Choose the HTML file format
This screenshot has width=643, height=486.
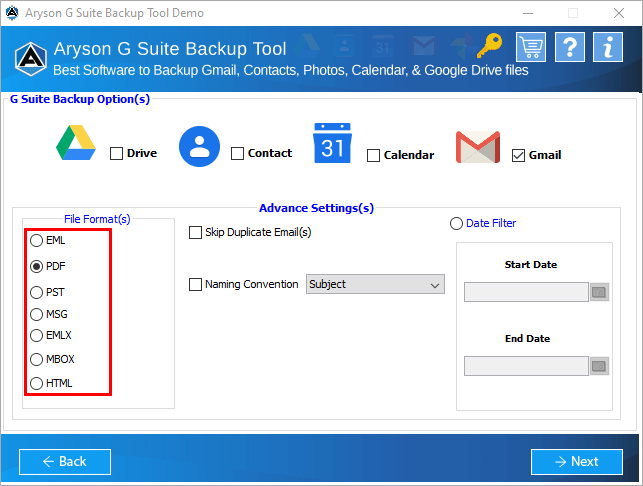coord(36,383)
